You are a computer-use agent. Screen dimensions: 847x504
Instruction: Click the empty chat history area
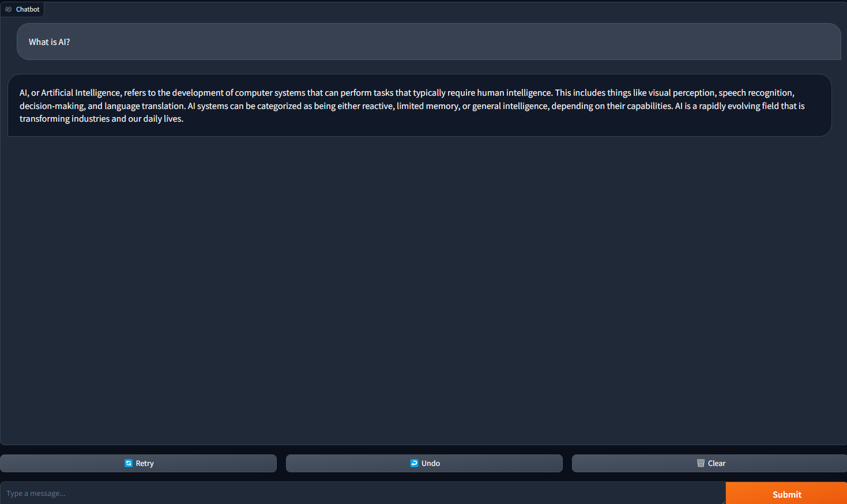[x=423, y=288]
